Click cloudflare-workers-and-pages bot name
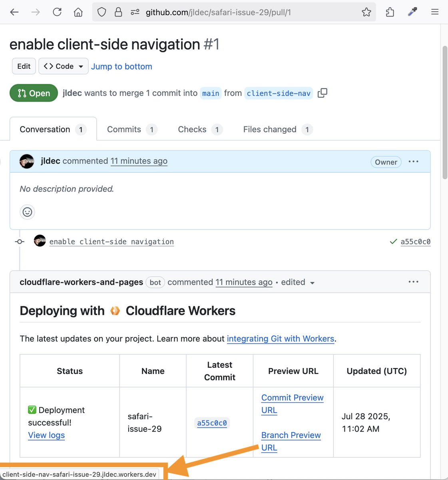 pos(81,282)
